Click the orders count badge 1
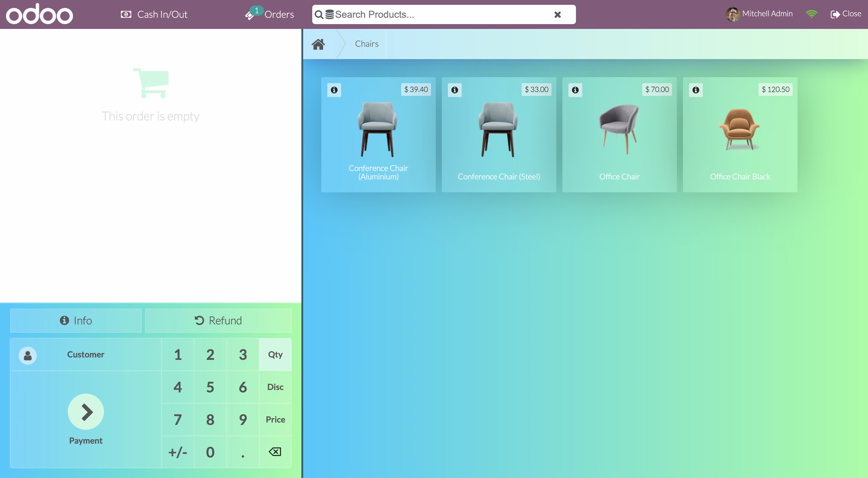Image resolution: width=868 pixels, height=478 pixels. (x=257, y=11)
